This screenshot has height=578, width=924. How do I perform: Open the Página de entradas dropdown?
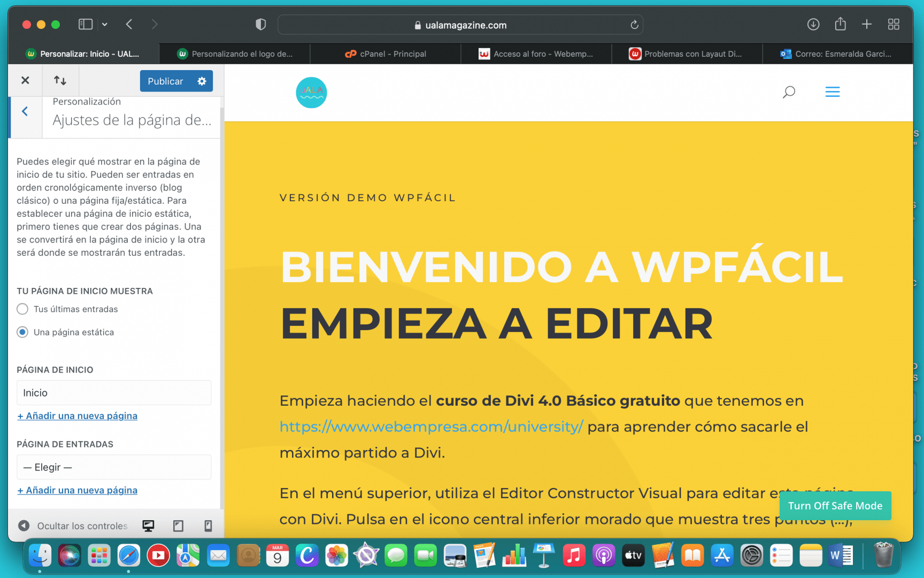click(x=114, y=467)
